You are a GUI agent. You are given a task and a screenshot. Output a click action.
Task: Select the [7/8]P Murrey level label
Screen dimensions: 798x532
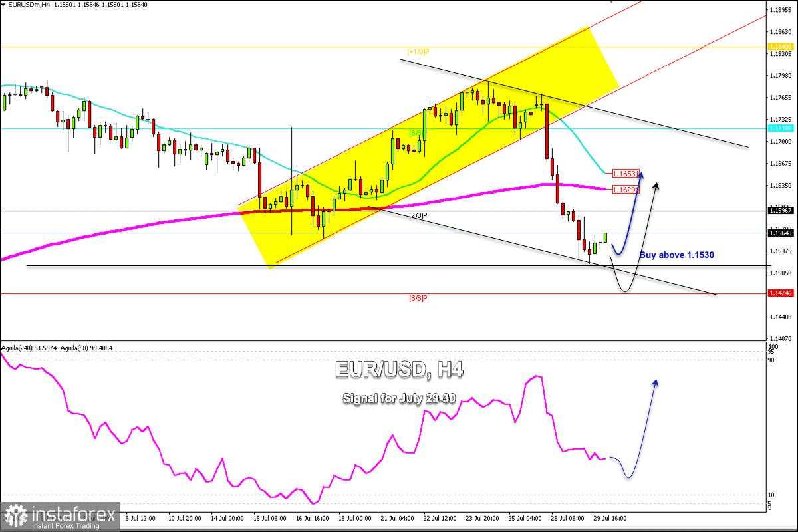tap(418, 216)
